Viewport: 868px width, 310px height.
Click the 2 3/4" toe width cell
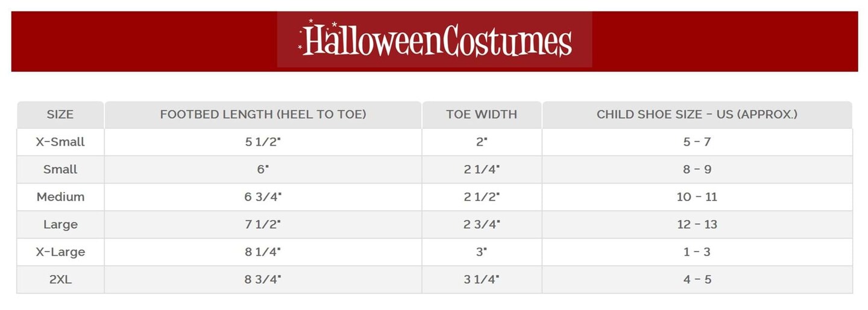[482, 225]
